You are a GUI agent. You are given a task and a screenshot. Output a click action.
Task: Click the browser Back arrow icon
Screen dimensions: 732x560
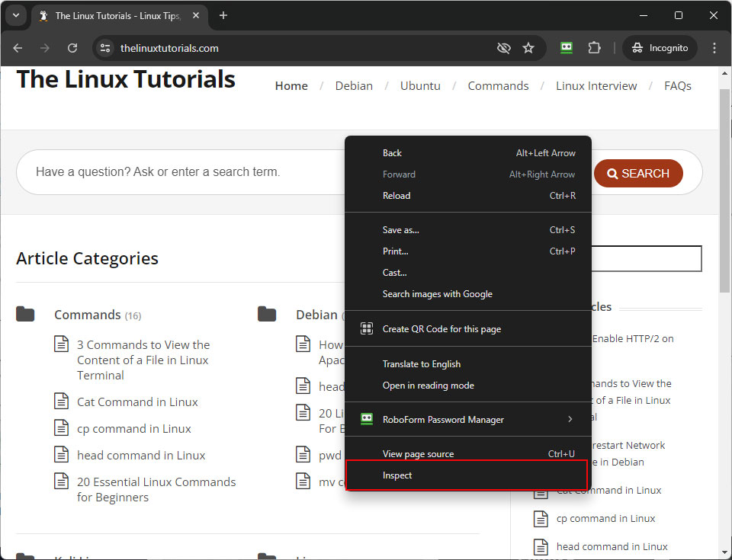[18, 48]
